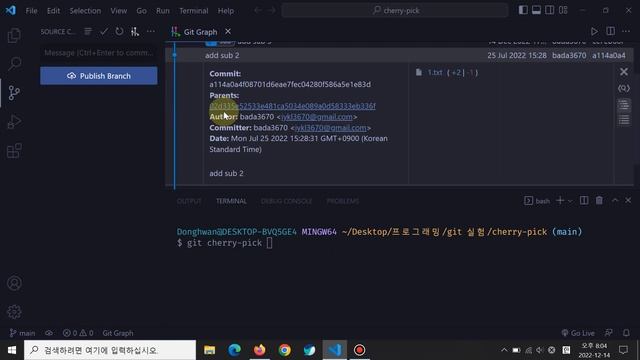Open Source Control more actions menu
Viewport: 640px width, 360px height.
tap(151, 31)
